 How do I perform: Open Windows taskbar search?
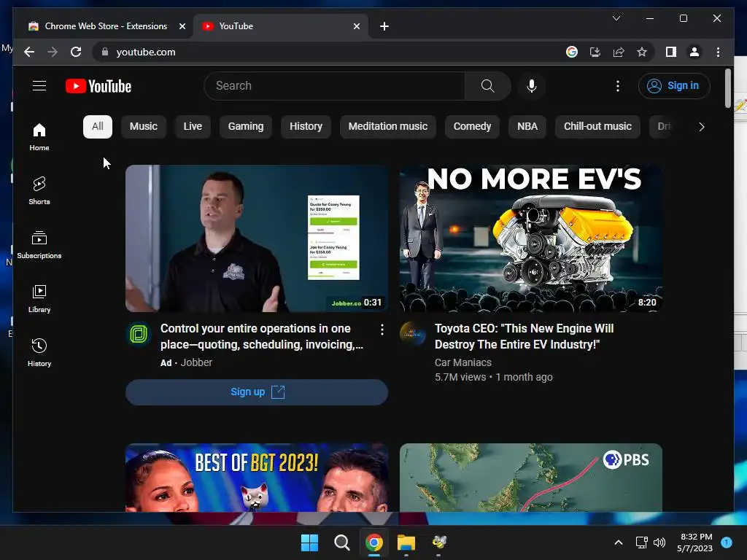click(x=341, y=542)
